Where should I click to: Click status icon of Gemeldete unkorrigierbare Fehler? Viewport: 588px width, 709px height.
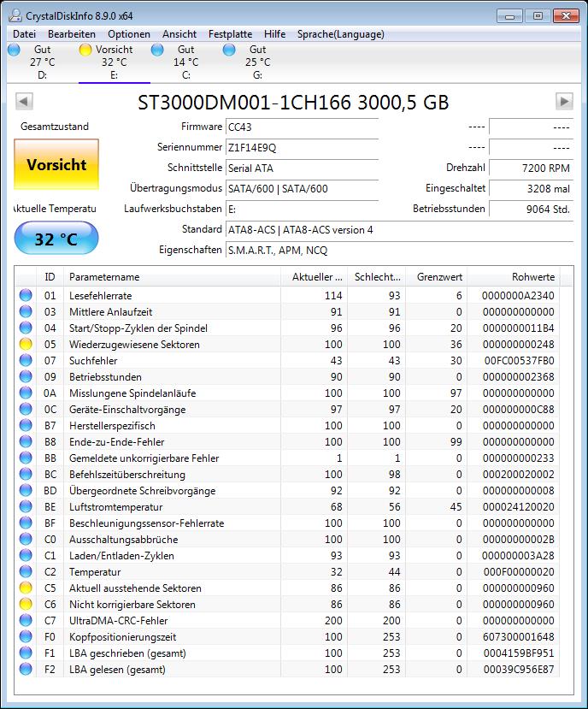[26, 458]
